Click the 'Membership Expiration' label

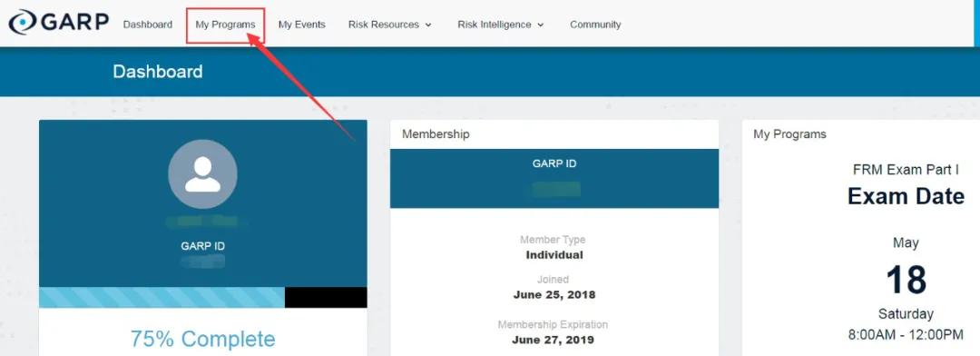point(553,325)
